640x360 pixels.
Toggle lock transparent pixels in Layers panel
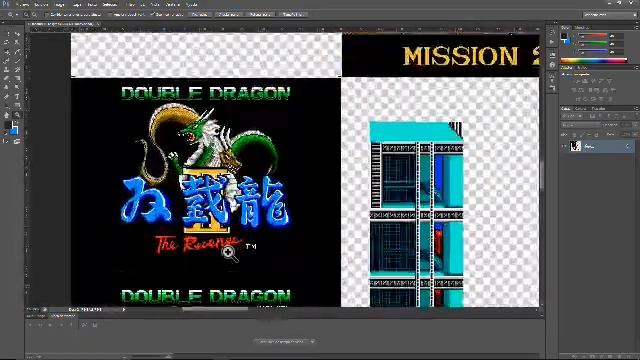tap(574, 134)
